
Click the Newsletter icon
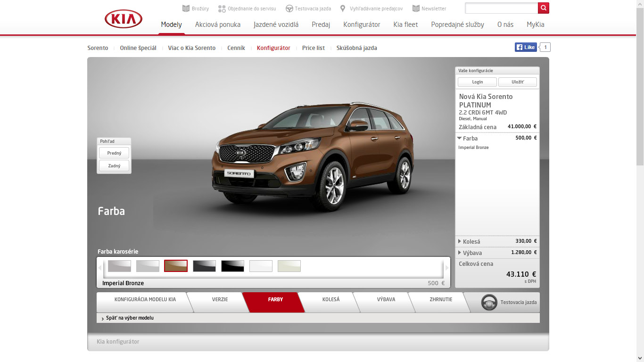click(416, 8)
